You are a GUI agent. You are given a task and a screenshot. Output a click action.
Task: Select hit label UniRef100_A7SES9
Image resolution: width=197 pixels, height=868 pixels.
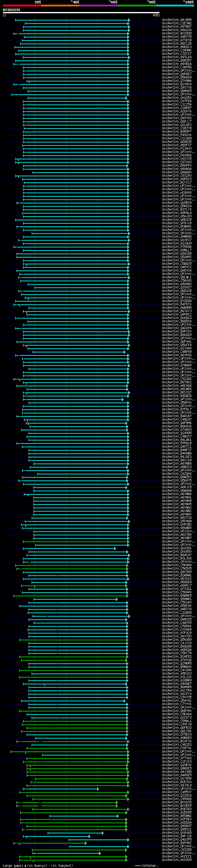pos(177,40)
